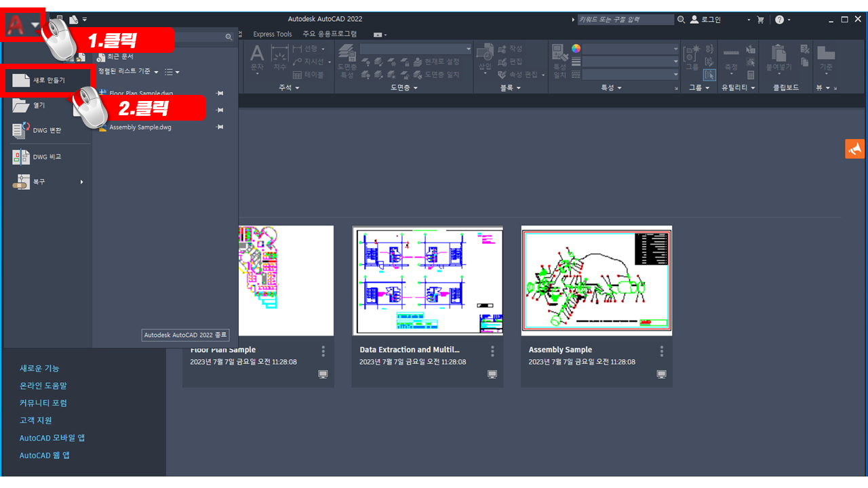Open the 고객 지원 link

pyautogui.click(x=36, y=420)
